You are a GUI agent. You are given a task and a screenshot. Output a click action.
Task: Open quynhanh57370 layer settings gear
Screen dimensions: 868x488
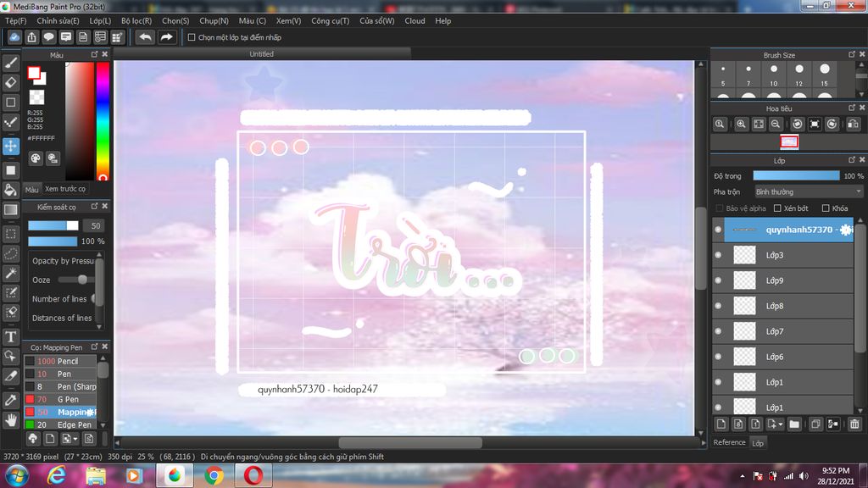point(845,230)
